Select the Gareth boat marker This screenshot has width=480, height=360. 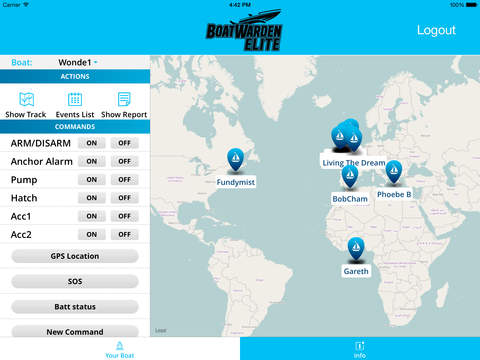tap(356, 249)
